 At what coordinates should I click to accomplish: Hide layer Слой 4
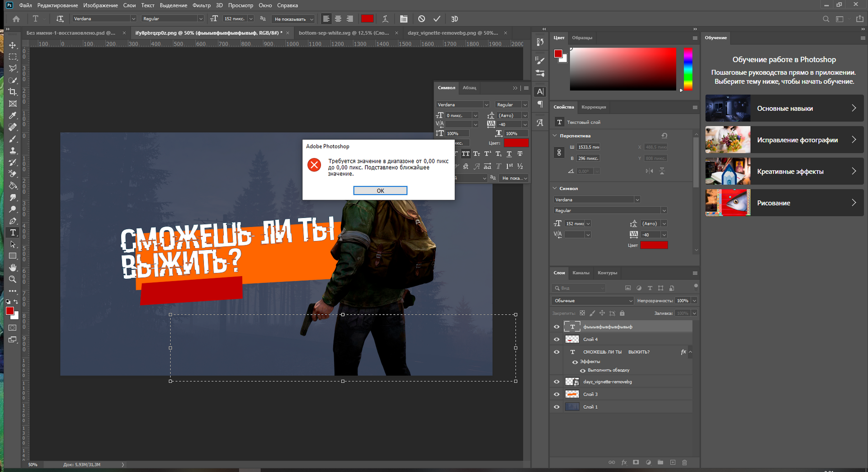pos(557,339)
